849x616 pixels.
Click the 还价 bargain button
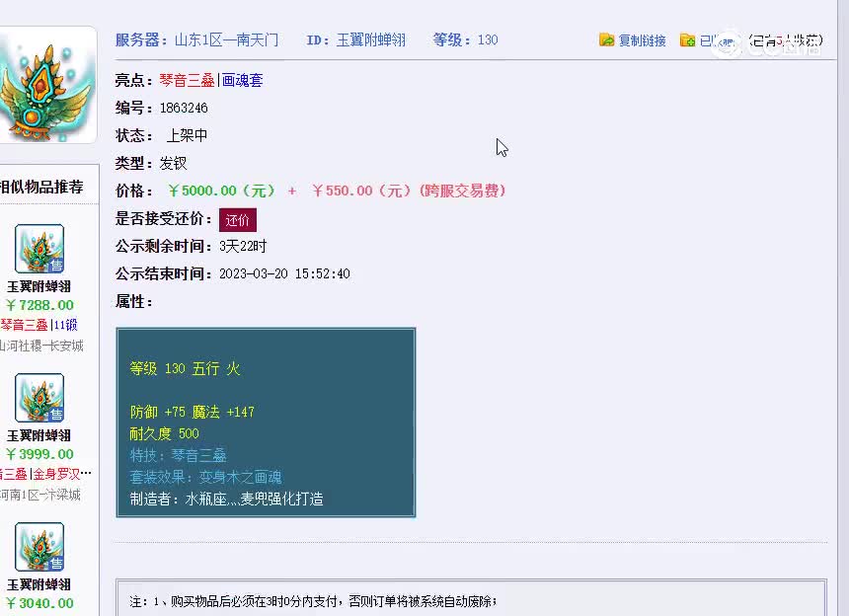click(238, 220)
